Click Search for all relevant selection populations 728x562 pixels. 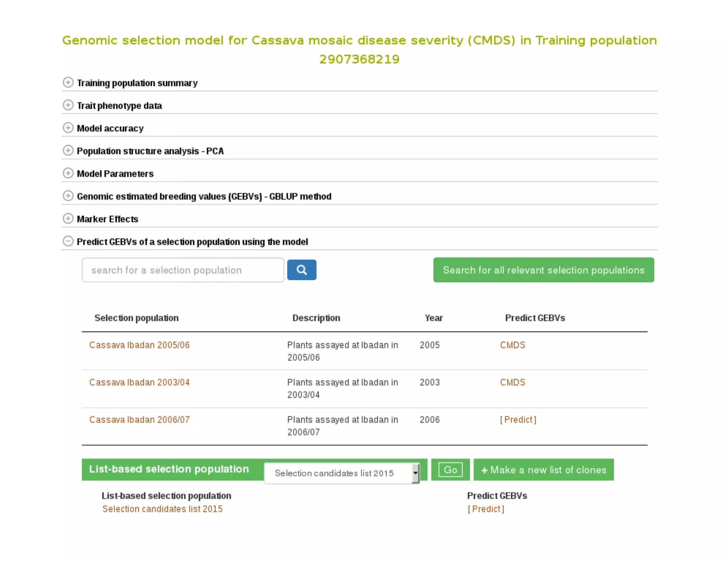[543, 270]
